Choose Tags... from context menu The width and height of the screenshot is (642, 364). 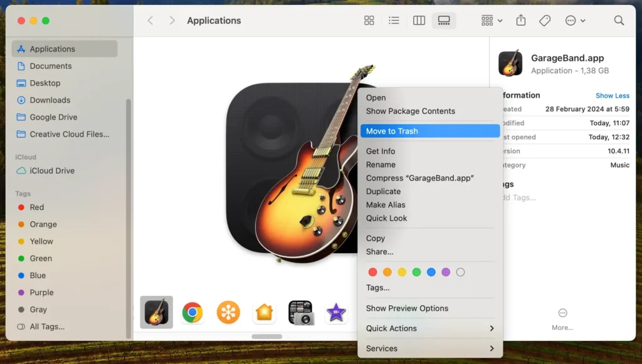click(430, 288)
